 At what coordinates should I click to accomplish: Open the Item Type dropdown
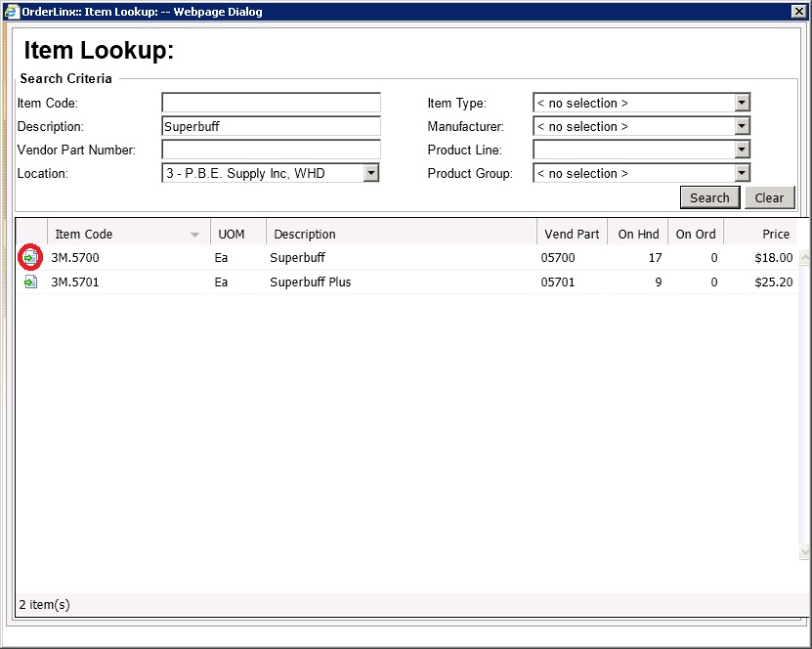(x=742, y=103)
